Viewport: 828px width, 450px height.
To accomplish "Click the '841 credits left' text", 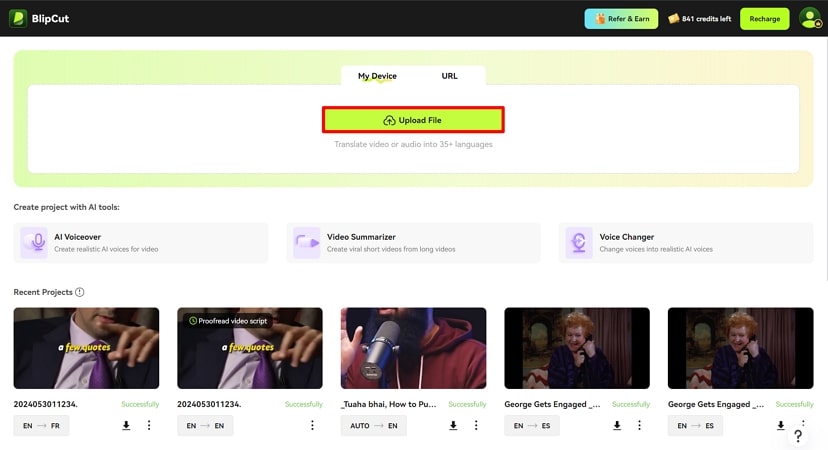I will pos(707,19).
